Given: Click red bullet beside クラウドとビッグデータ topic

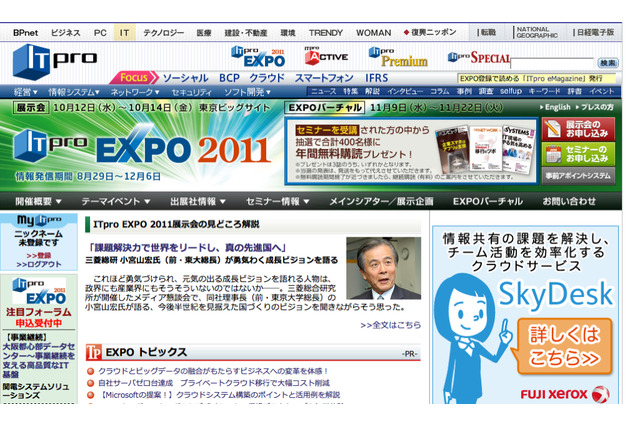Looking at the screenshot, I should click(x=91, y=371).
